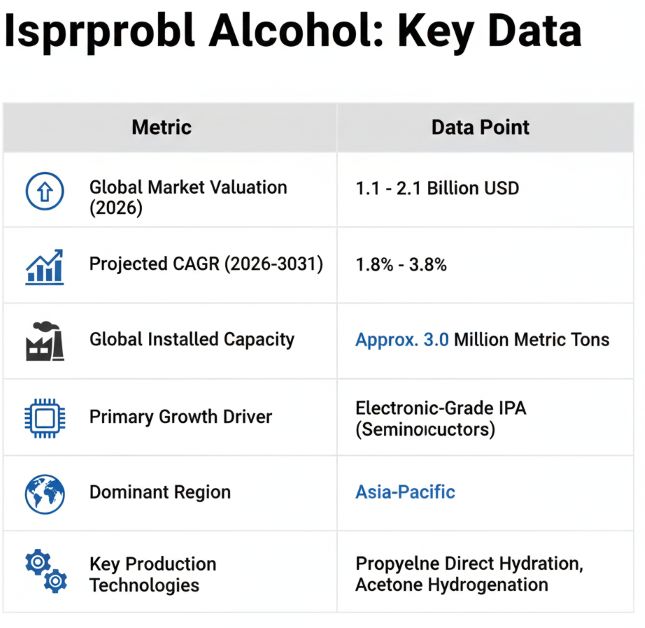This screenshot has height=628, width=645.
Task: Select the '1.8% - 3.8%' value
Action: tap(401, 265)
